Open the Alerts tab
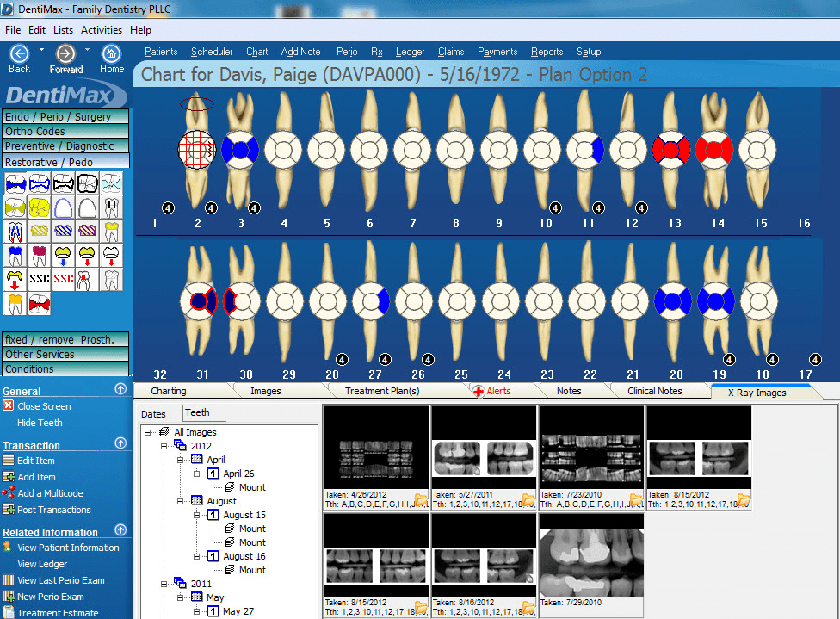The height and width of the screenshot is (619, 840). (x=498, y=391)
